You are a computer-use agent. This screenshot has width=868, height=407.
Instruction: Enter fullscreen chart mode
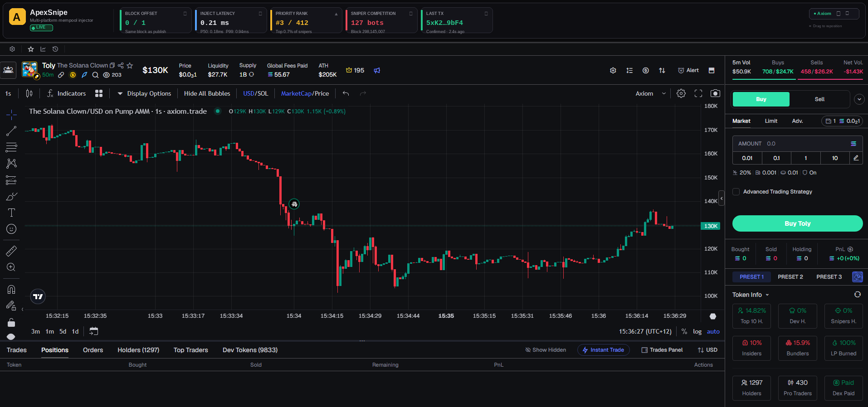(x=698, y=93)
